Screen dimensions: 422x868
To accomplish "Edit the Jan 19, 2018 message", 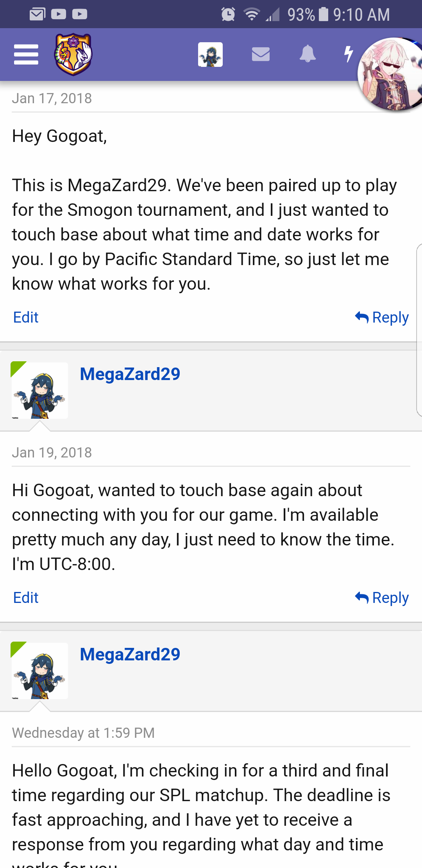I will [x=26, y=598].
